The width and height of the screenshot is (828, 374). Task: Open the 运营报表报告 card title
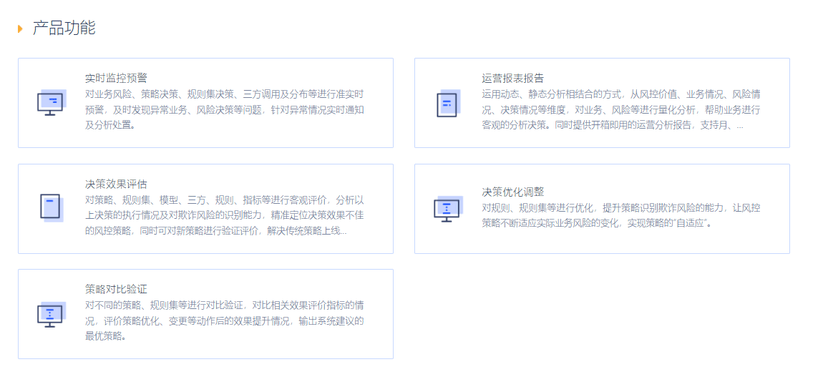pos(513,79)
